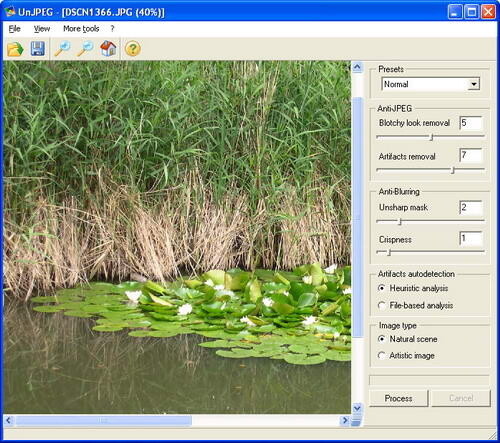Open the More tools menu
Screen dimensions: 500x443
[x=81, y=29]
